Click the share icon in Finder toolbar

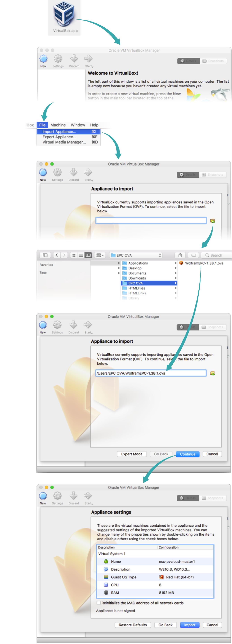[180, 255]
